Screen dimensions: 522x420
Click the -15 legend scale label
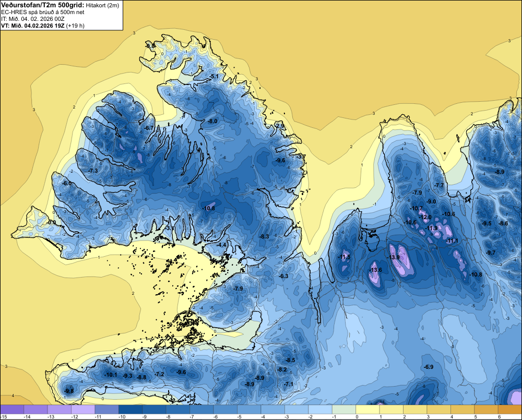point(4,417)
